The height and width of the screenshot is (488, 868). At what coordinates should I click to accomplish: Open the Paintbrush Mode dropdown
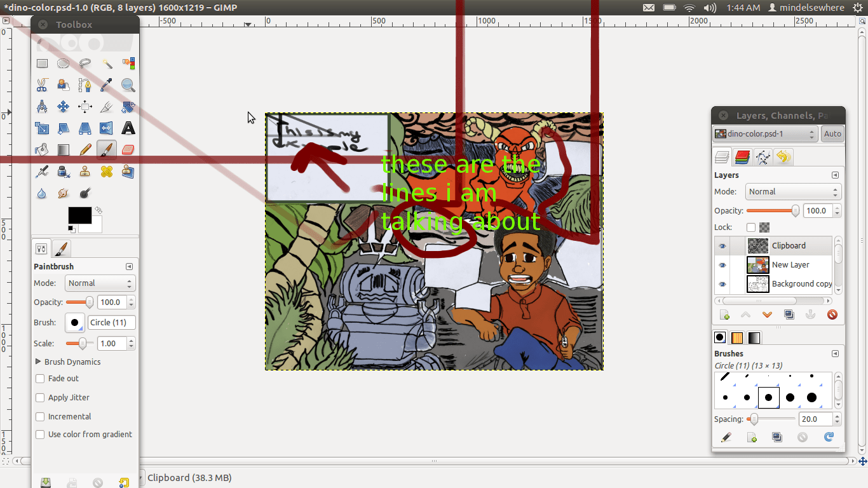100,283
